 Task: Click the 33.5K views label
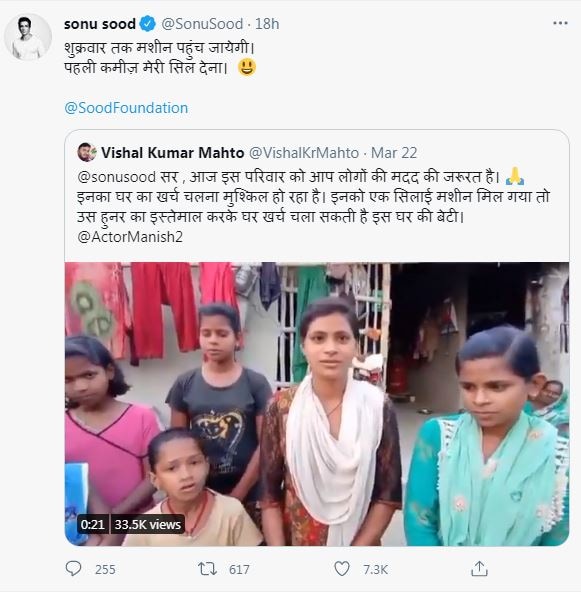(148, 524)
